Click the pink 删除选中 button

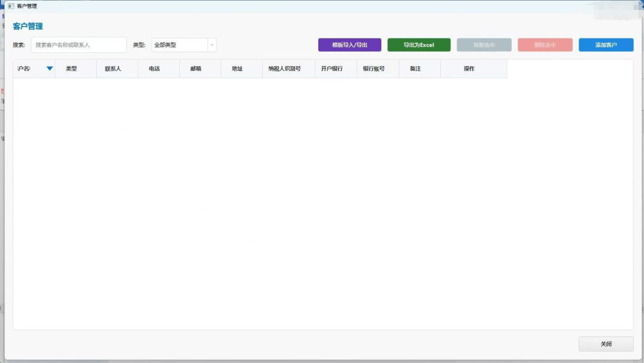pos(545,45)
